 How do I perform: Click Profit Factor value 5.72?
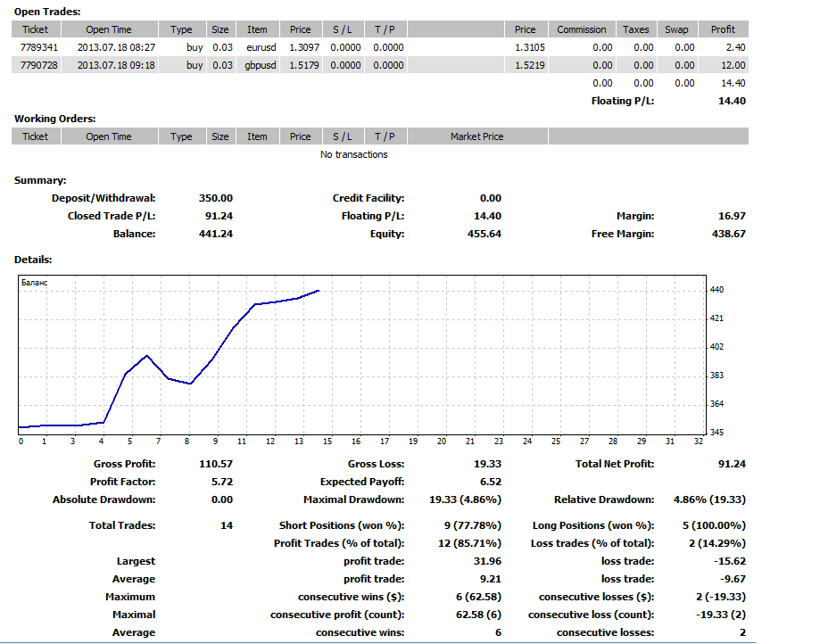(222, 482)
